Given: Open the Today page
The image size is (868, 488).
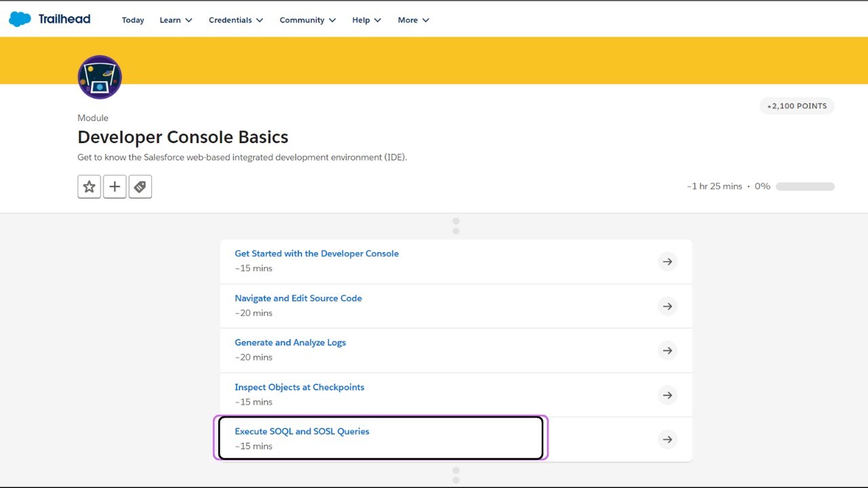Looking at the screenshot, I should pyautogui.click(x=133, y=20).
